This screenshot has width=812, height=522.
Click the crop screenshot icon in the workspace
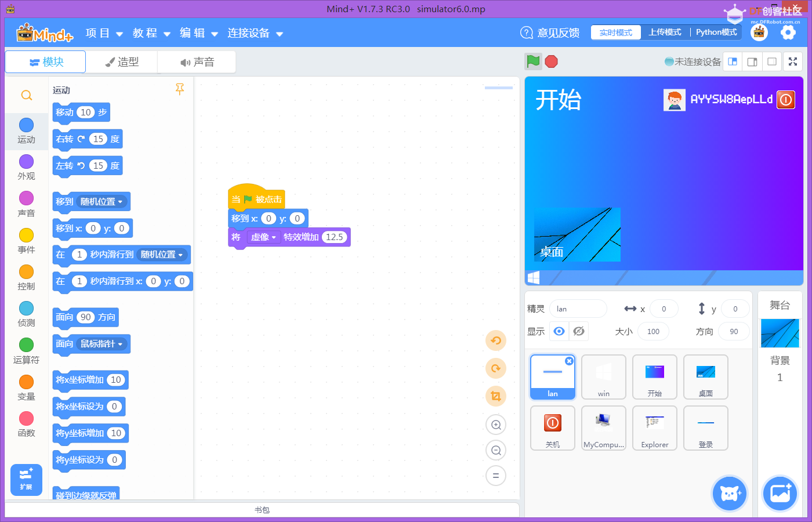tap(496, 396)
